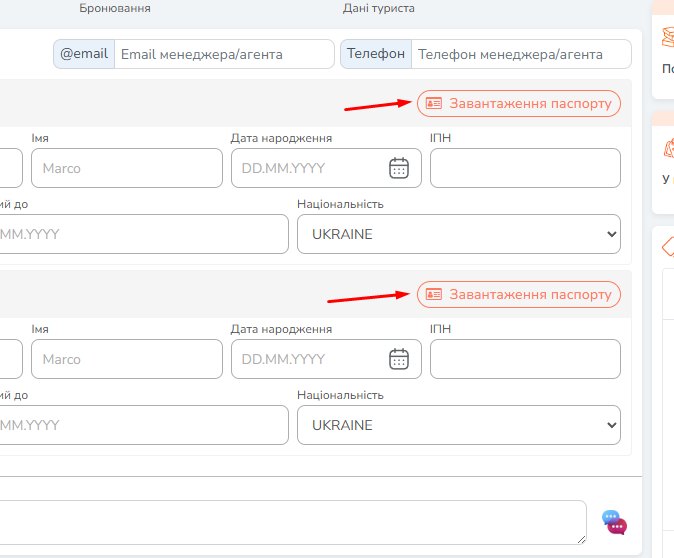Click the comment text area
The height and width of the screenshot is (558, 674).
point(293,522)
